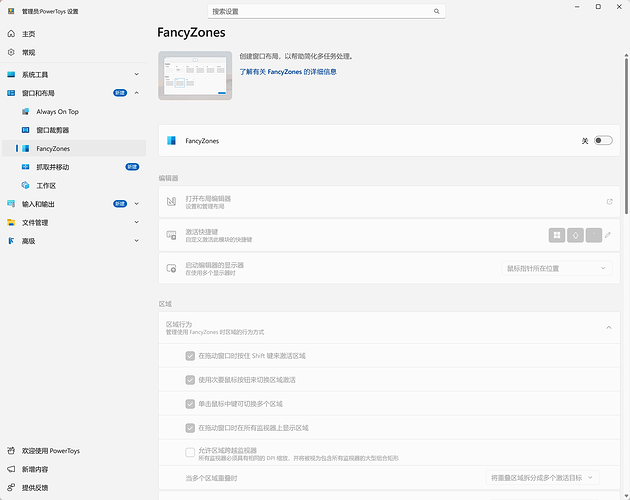This screenshot has width=630, height=500.
Task: Click 欢迎使用 PowerToys icon
Action: (11, 451)
